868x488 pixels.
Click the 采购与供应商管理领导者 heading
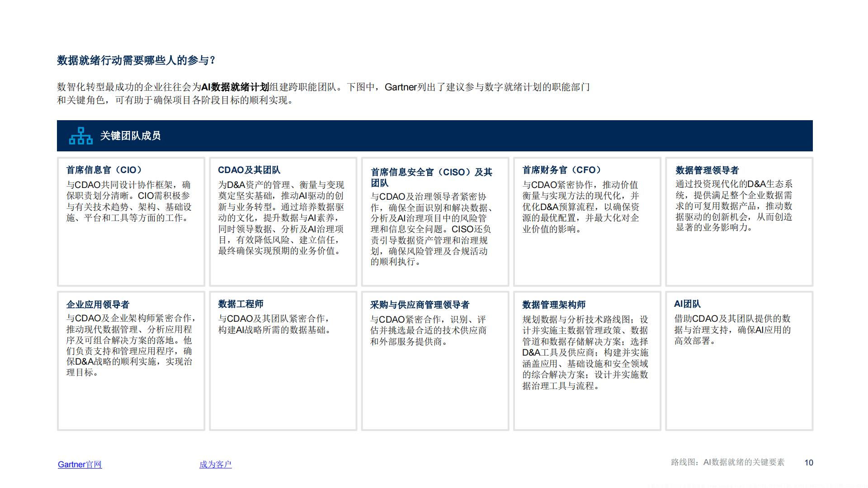coord(420,305)
